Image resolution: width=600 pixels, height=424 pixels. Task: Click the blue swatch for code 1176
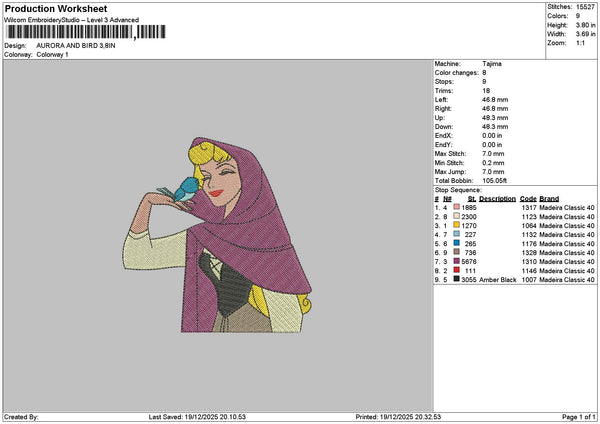point(456,243)
